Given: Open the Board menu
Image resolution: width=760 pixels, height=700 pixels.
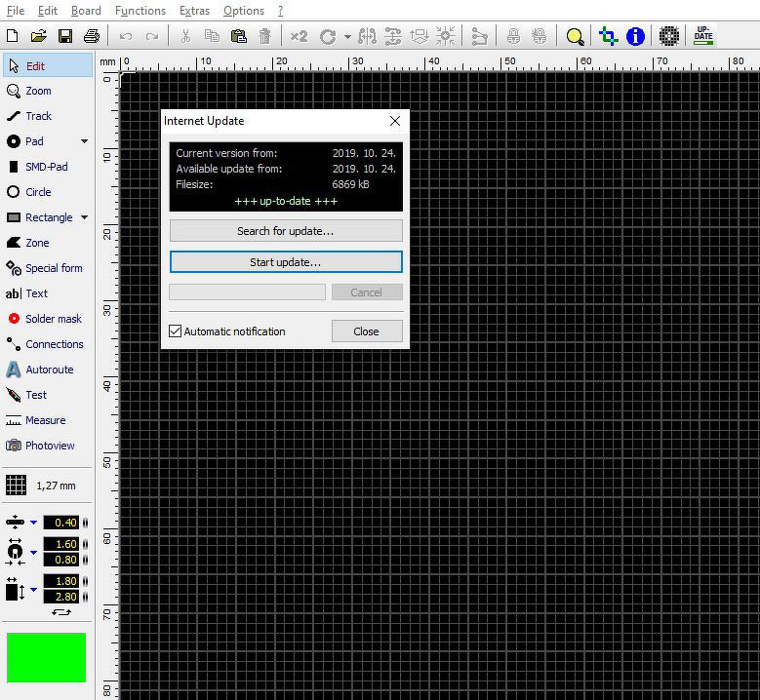Looking at the screenshot, I should [x=86, y=11].
